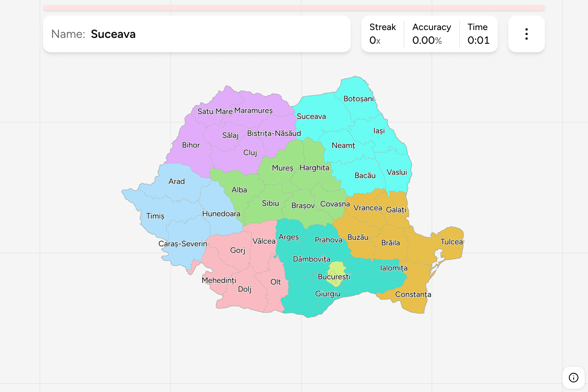
Task: Click on Ialomița county
Action: coord(394,268)
